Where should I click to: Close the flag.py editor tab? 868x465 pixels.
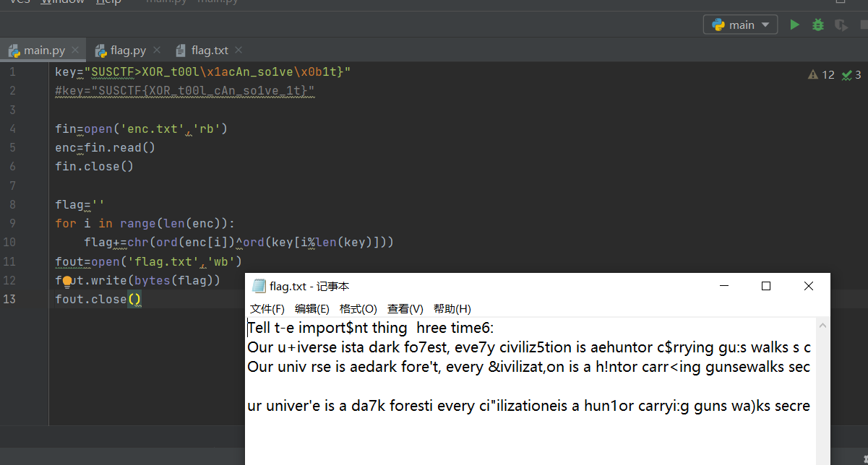pos(157,51)
